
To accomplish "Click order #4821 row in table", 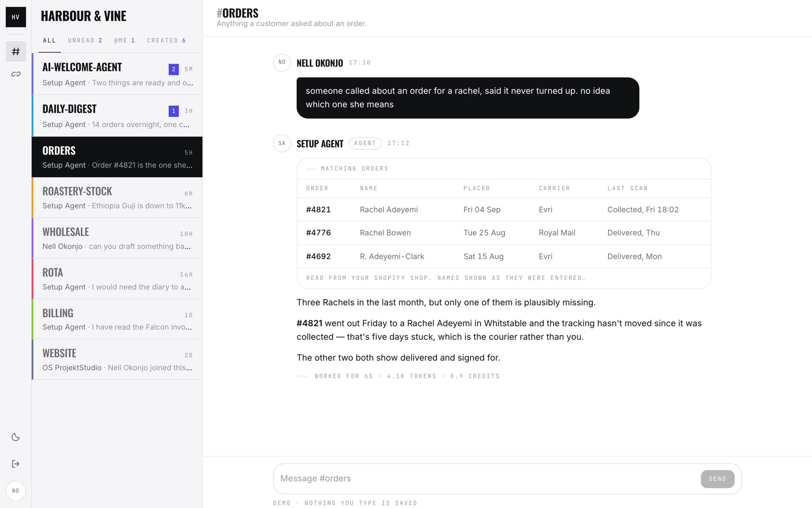I will [x=504, y=209].
